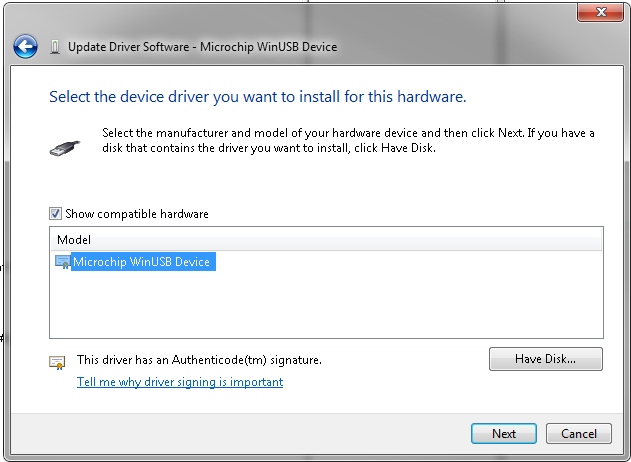
Task: Click the Authenticode certificate icon
Action: click(x=58, y=362)
